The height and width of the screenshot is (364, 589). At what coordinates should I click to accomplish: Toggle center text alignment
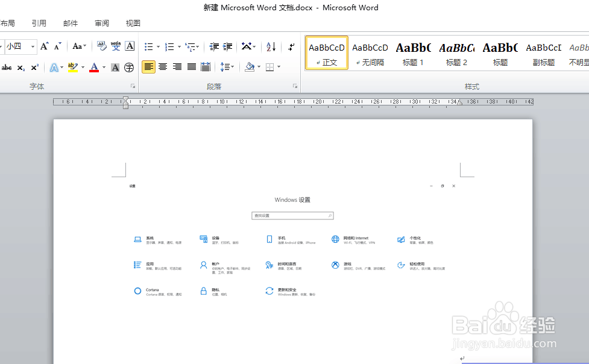[163, 67]
